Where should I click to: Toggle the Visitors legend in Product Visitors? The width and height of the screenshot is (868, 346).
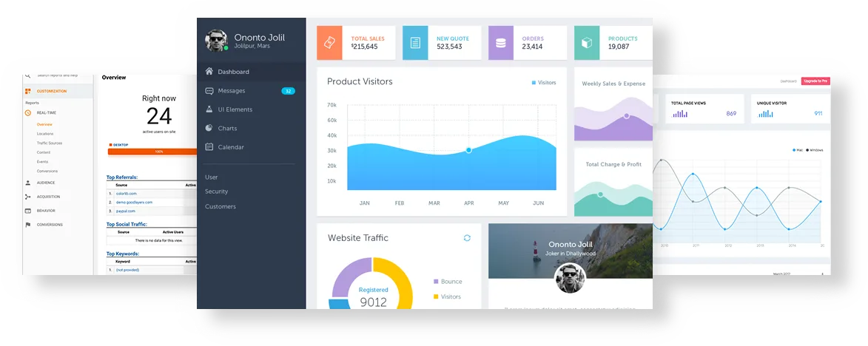tap(544, 82)
